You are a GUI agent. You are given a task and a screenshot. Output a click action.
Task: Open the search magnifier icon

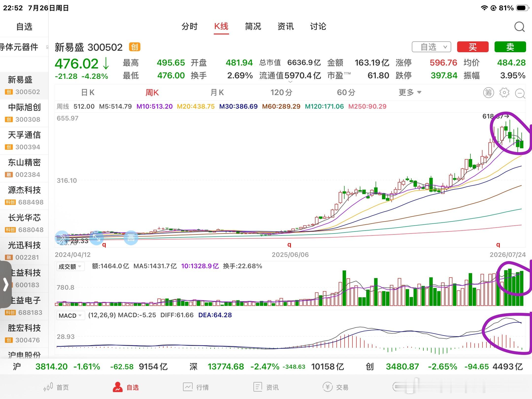tap(519, 27)
